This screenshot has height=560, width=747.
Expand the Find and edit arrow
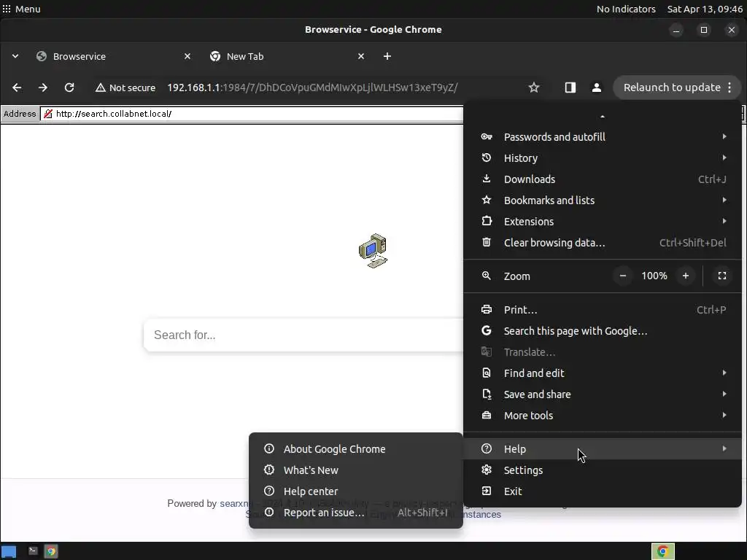click(x=724, y=373)
